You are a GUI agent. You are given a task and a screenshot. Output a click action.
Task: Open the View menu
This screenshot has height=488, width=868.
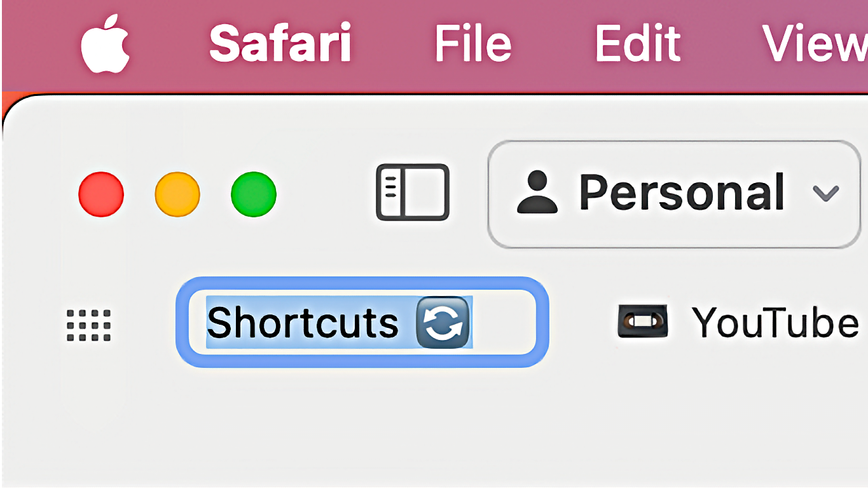click(x=815, y=43)
